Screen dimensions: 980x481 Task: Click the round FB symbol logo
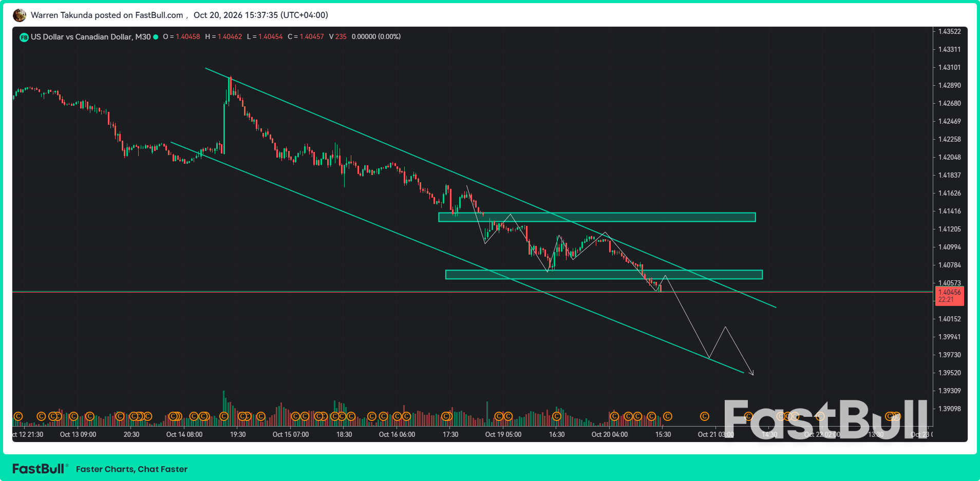pos(24,37)
